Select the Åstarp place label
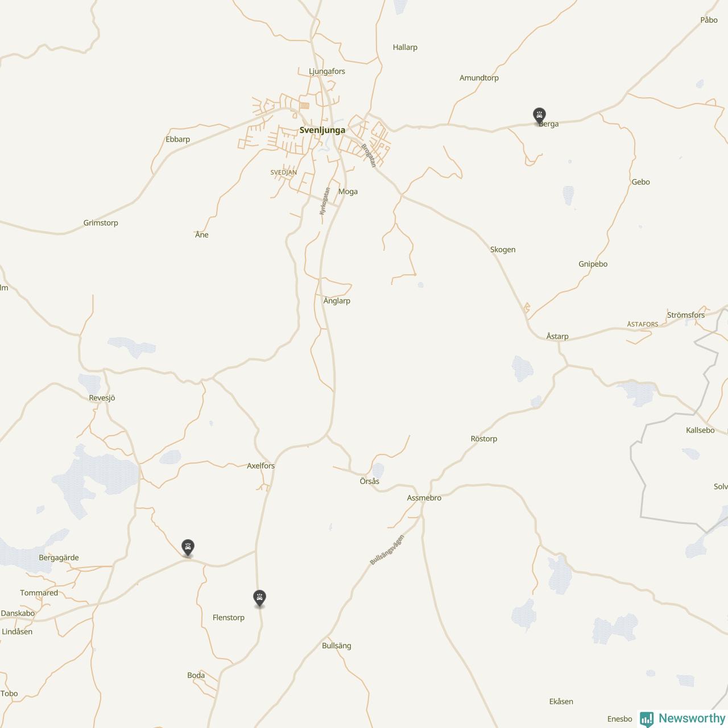728x728 pixels. (x=557, y=336)
